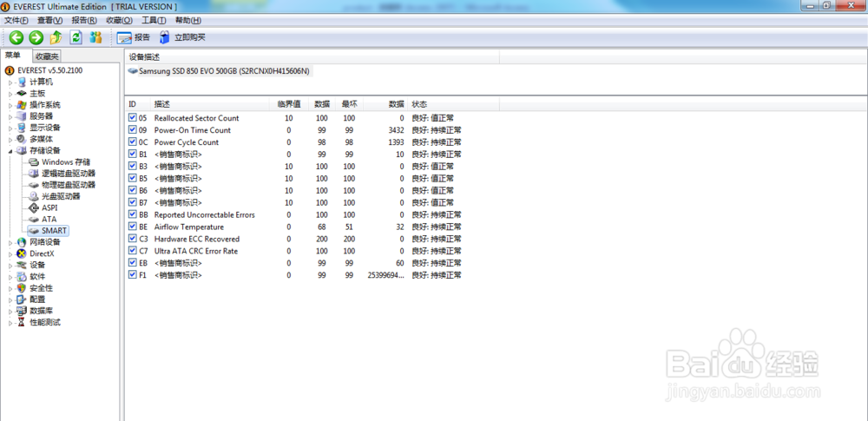Uncheck Reallocated Sector Count checkbox

132,117
